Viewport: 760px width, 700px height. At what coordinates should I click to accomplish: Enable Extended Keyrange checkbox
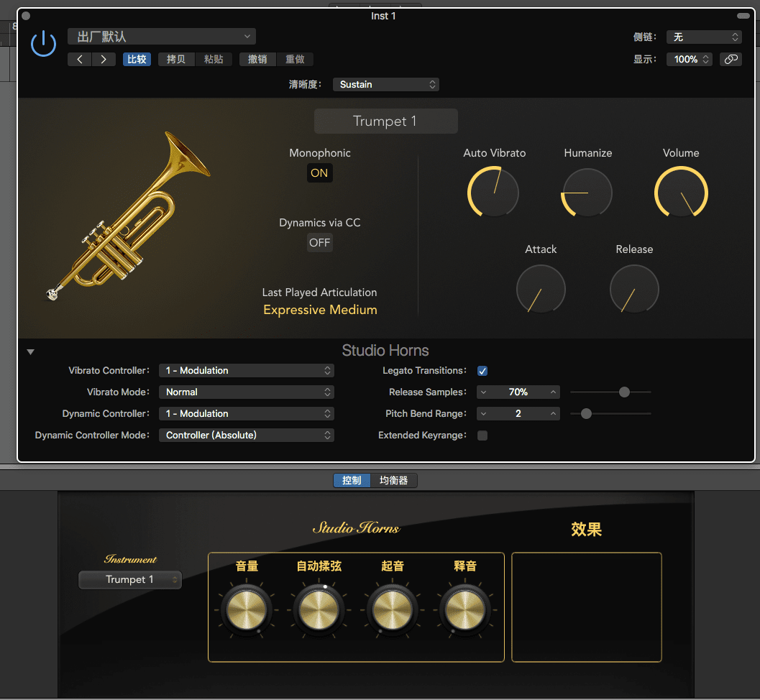pyautogui.click(x=482, y=436)
